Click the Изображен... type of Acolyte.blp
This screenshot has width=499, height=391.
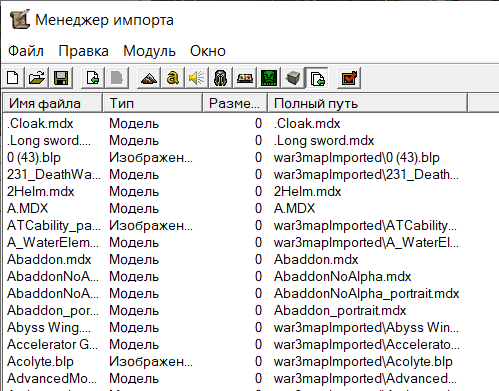(151, 362)
